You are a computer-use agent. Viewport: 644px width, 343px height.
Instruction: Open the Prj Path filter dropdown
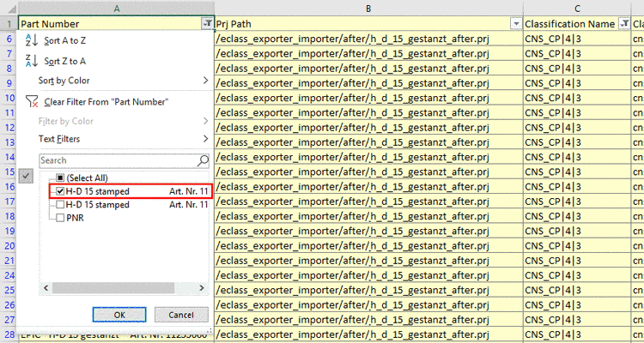coord(515,24)
